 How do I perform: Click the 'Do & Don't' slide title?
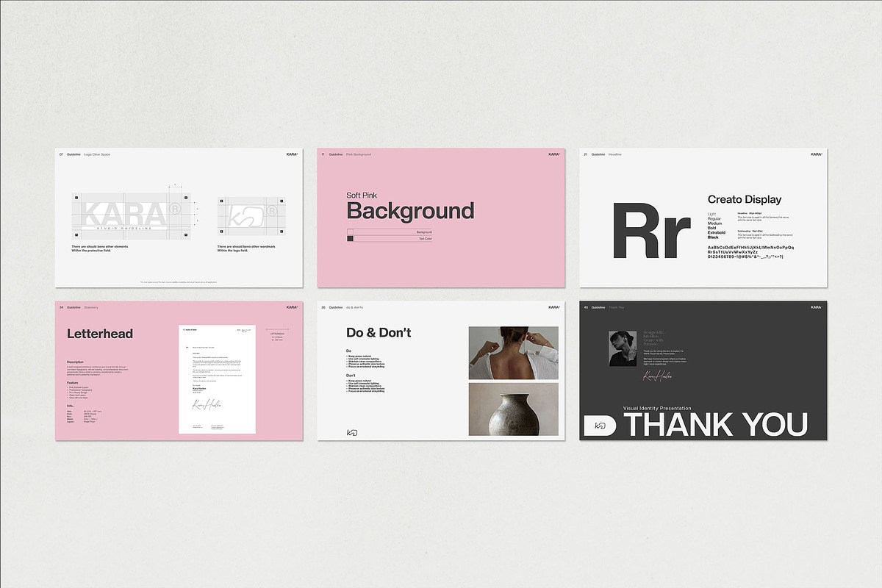(379, 333)
